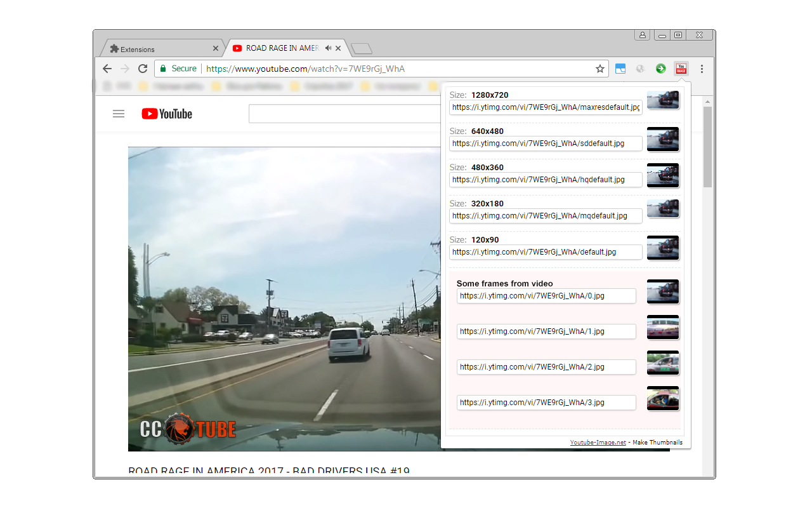Open the 0.jpg frame thumbnail
The width and height of the screenshot is (812, 508).
[x=663, y=291]
